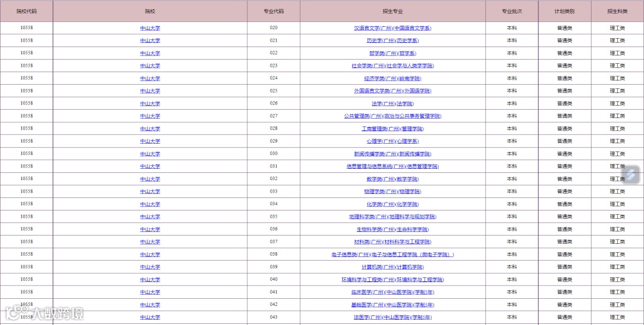Open 电子信息类(广州) major link
Screen dimensions: 644x325
pyautogui.click(x=392, y=254)
